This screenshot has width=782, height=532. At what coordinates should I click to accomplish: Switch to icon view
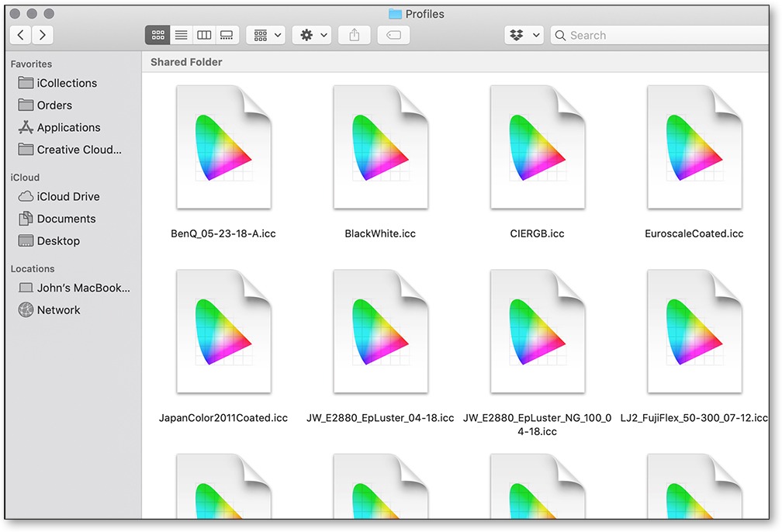[x=158, y=35]
